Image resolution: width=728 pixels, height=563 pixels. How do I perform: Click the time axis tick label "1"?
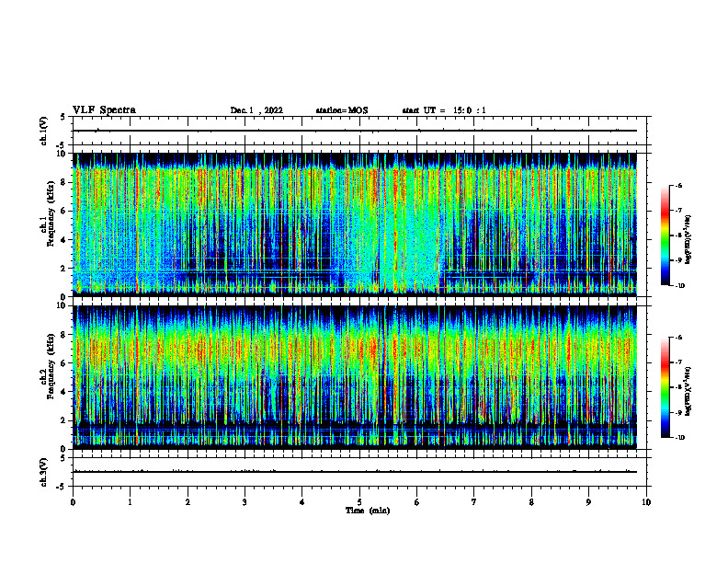pos(130,502)
